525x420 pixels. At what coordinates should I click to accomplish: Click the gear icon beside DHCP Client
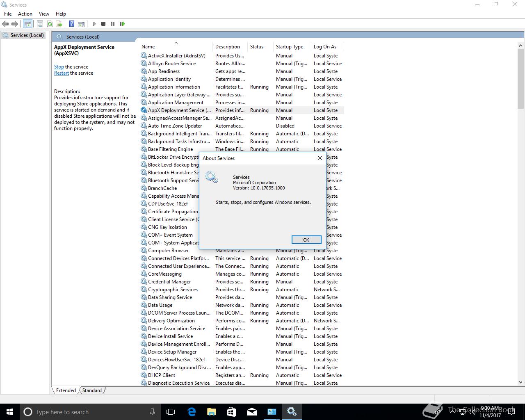coord(144,375)
